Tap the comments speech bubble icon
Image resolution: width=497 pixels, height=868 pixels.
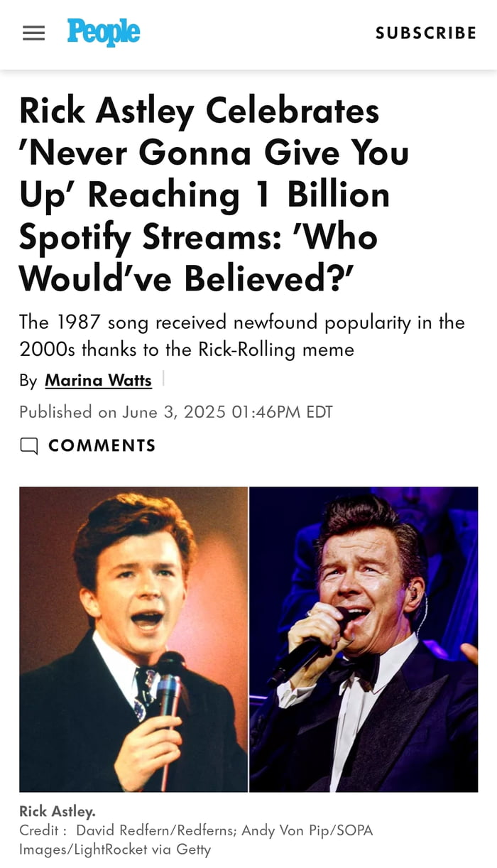28,446
